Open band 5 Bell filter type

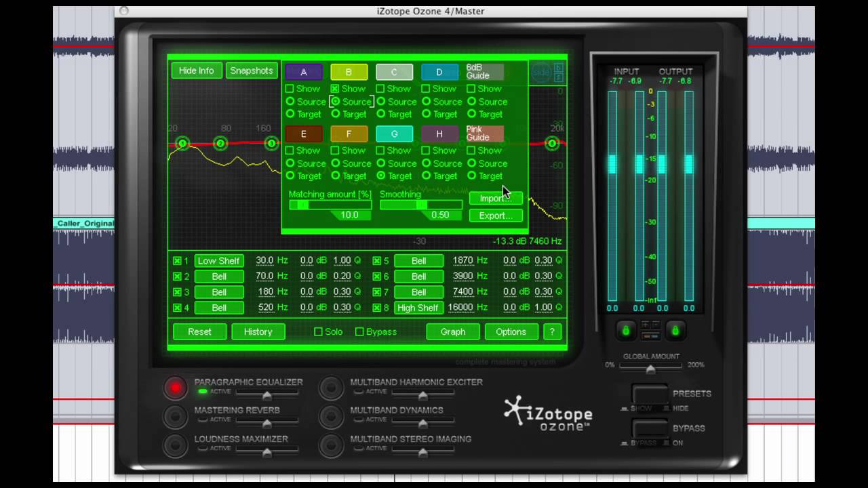point(418,260)
